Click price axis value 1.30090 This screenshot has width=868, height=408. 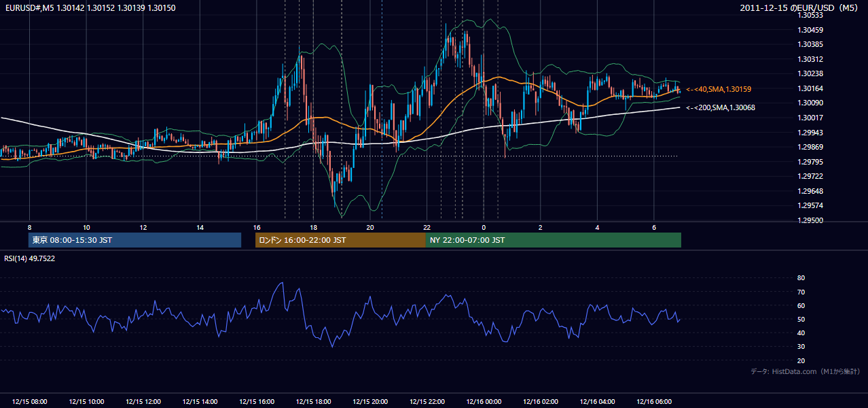pos(810,103)
